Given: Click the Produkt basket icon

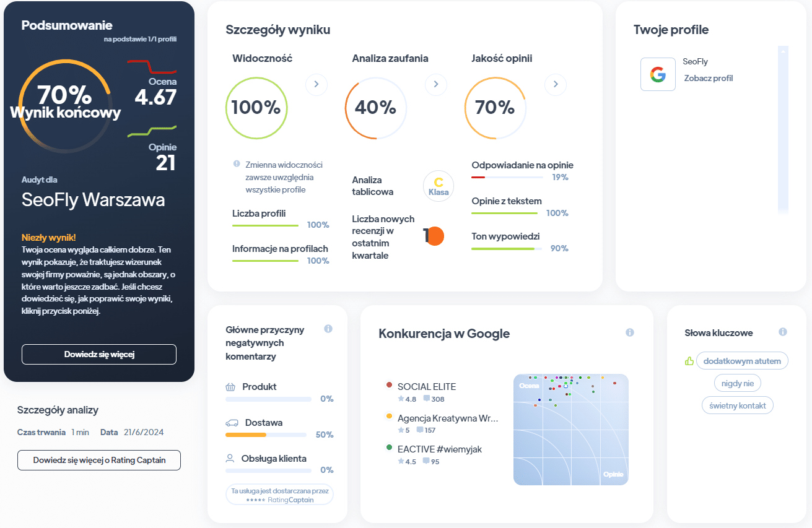Looking at the screenshot, I should 231,387.
